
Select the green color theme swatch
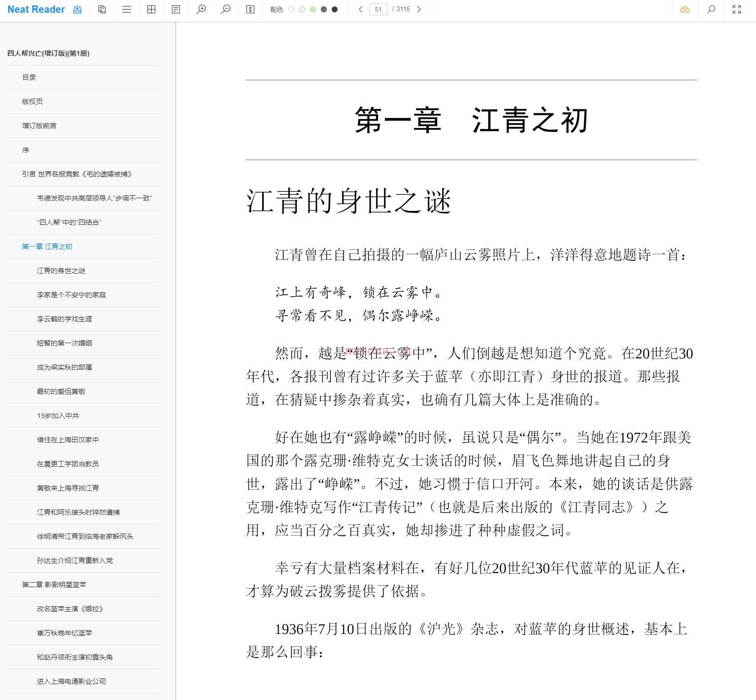(x=313, y=9)
